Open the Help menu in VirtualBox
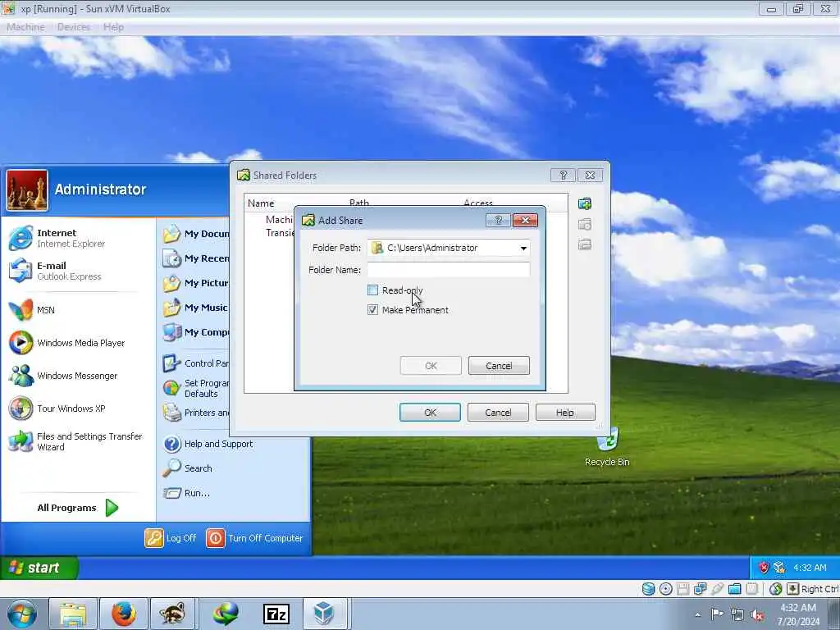Viewport: 840px width, 630px height. coord(113,27)
